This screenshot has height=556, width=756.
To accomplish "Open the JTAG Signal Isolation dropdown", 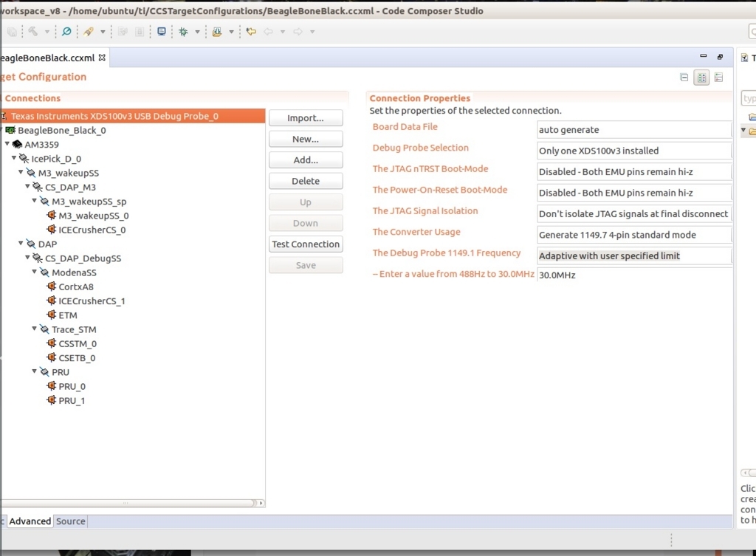I will (x=634, y=213).
